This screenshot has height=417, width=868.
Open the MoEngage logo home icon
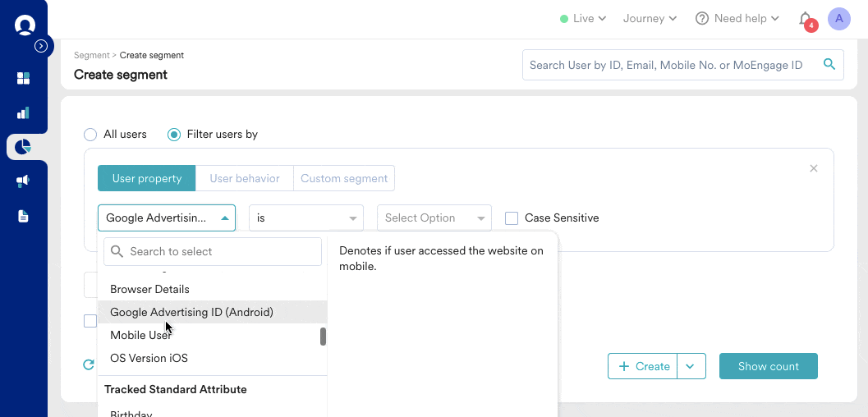25,25
